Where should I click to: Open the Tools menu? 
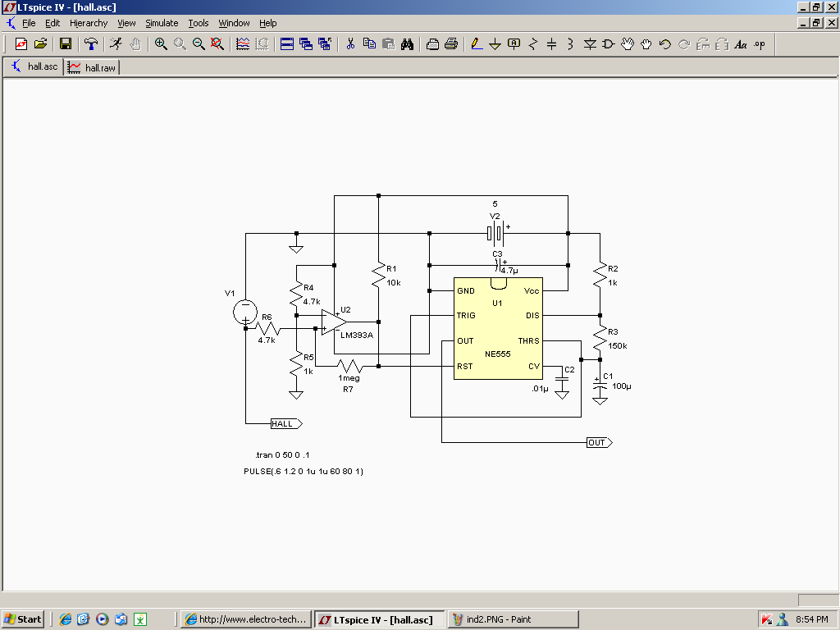[199, 23]
